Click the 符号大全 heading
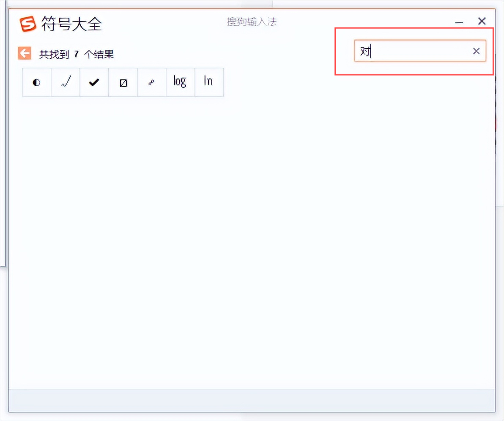 pyautogui.click(x=72, y=24)
